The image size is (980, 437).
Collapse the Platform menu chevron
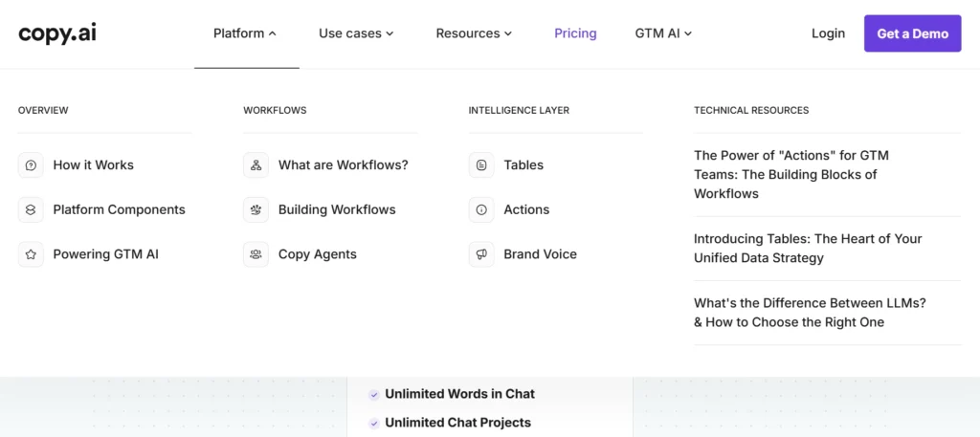click(272, 33)
